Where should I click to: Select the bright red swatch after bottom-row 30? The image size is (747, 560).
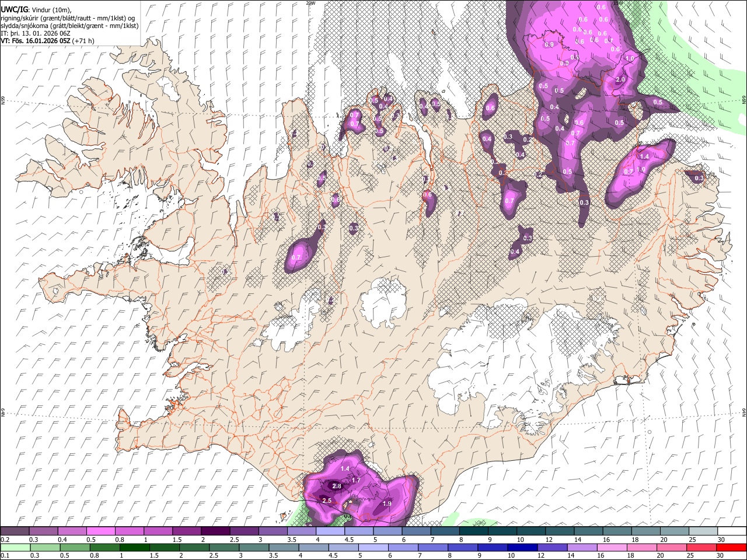pyautogui.click(x=731, y=547)
